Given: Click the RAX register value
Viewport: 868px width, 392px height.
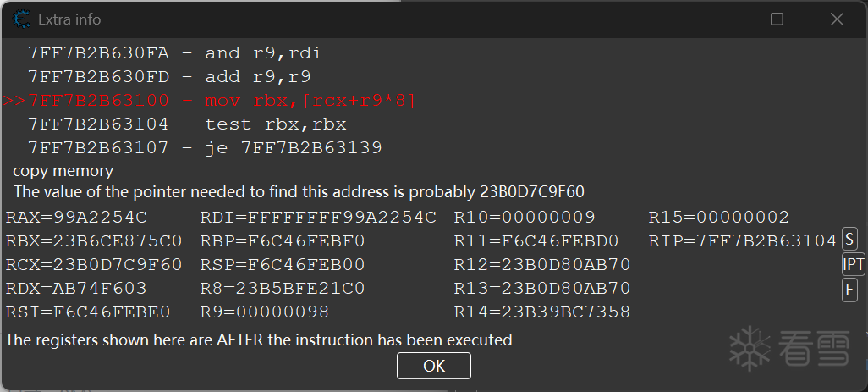Looking at the screenshot, I should tap(76, 218).
